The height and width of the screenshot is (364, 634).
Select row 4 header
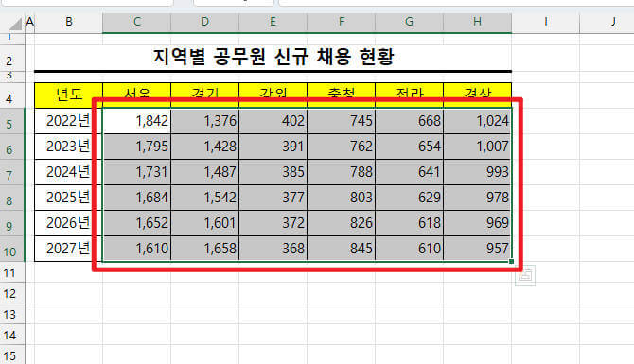tap(12, 95)
